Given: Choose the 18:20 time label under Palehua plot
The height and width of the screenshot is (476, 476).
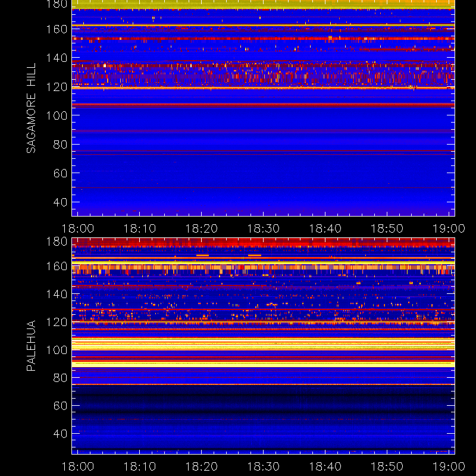Looking at the screenshot, I should click(x=202, y=466).
